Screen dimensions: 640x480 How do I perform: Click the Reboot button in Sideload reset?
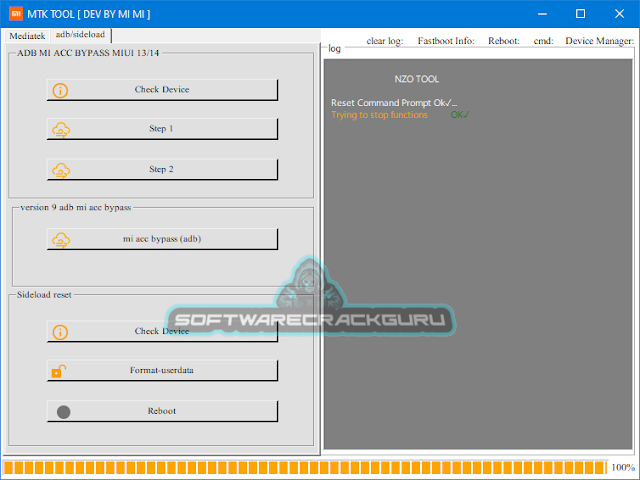162,411
